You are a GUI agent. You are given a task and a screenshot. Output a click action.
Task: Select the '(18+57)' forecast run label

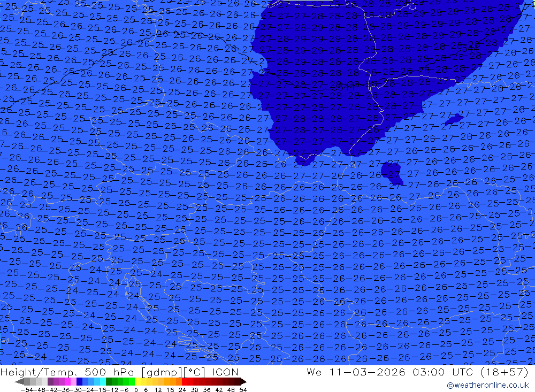pos(505,372)
